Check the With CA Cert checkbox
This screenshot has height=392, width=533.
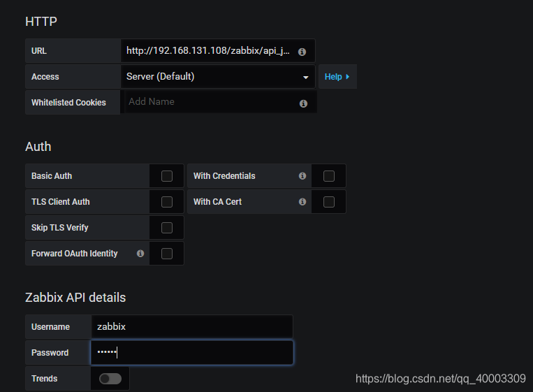[x=329, y=202]
